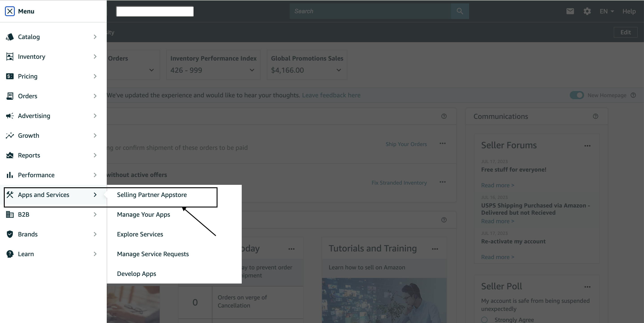
Task: Click the B2B building icon
Action: [x=10, y=214]
